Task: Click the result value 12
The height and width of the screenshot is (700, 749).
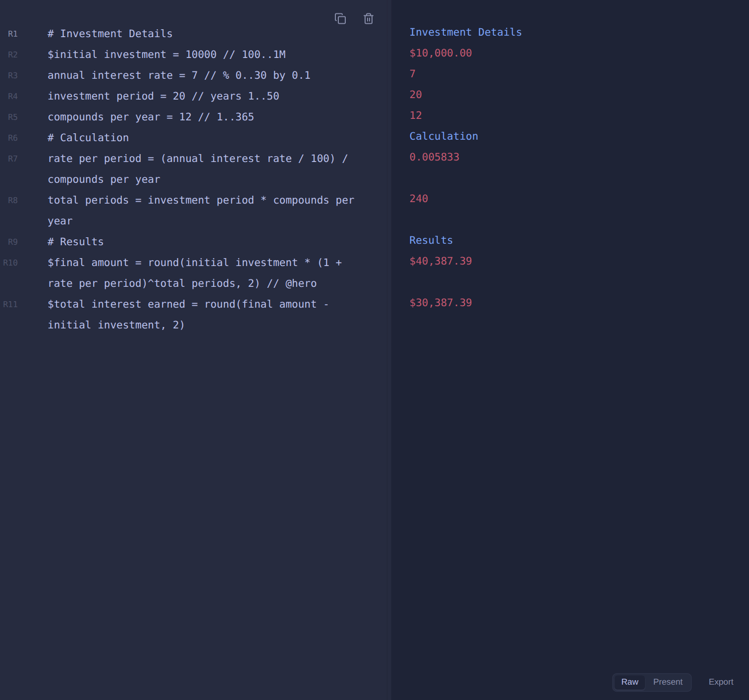Action: click(x=416, y=115)
